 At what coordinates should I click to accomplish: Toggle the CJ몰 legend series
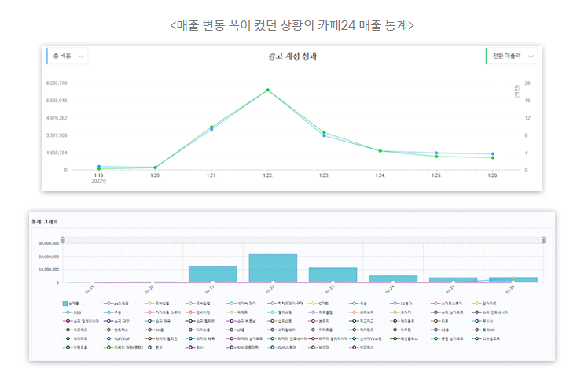pos(440,330)
